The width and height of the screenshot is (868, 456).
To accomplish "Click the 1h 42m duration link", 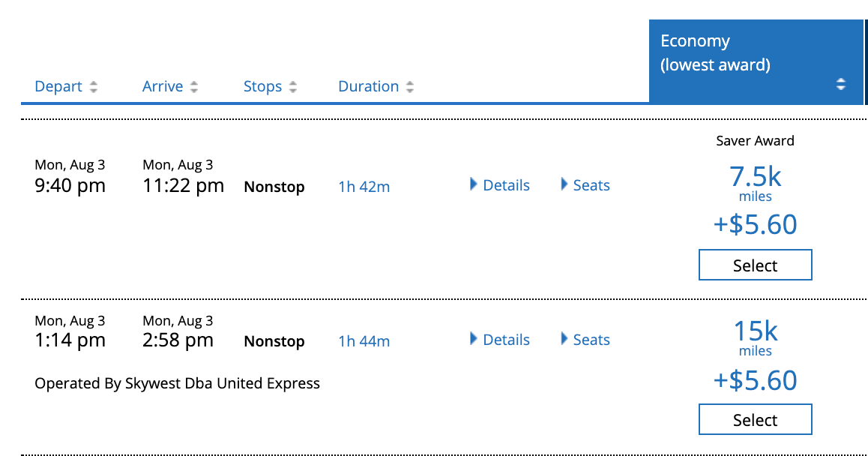I will (364, 187).
